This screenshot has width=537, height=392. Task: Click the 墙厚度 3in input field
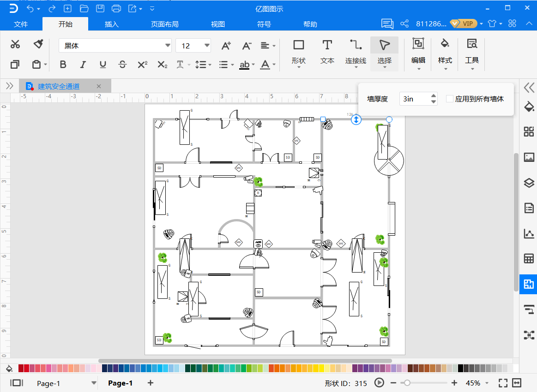click(x=415, y=99)
